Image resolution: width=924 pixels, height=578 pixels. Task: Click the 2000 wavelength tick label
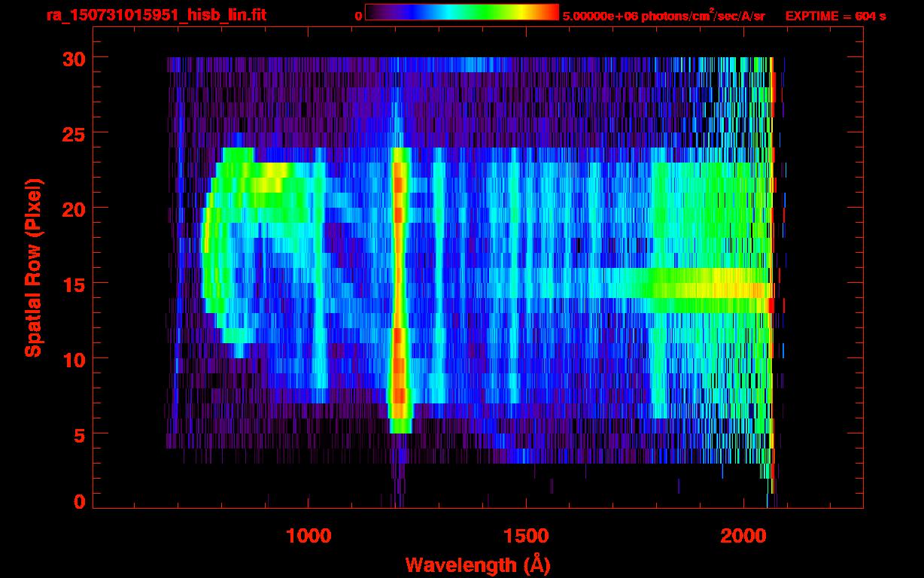pos(742,536)
